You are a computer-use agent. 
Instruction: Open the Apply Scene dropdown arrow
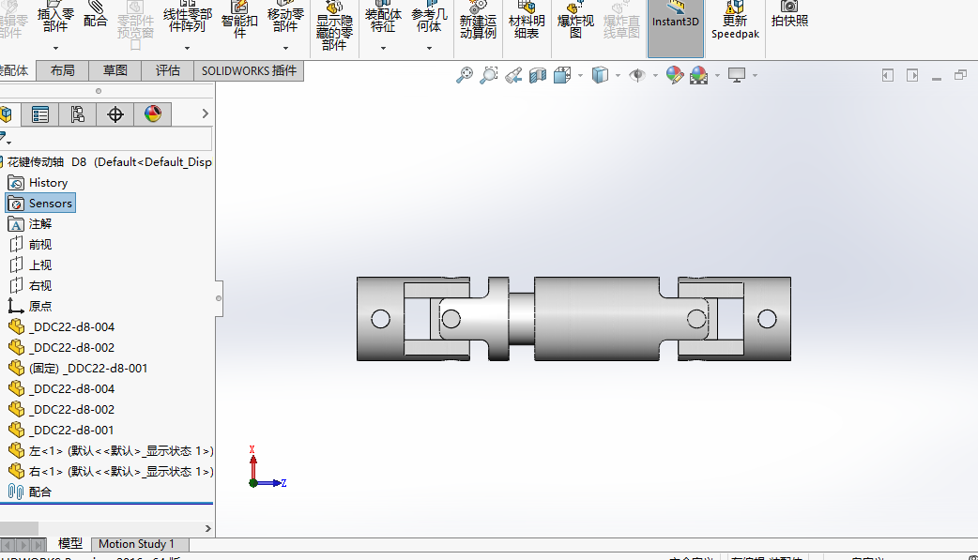[x=717, y=75]
